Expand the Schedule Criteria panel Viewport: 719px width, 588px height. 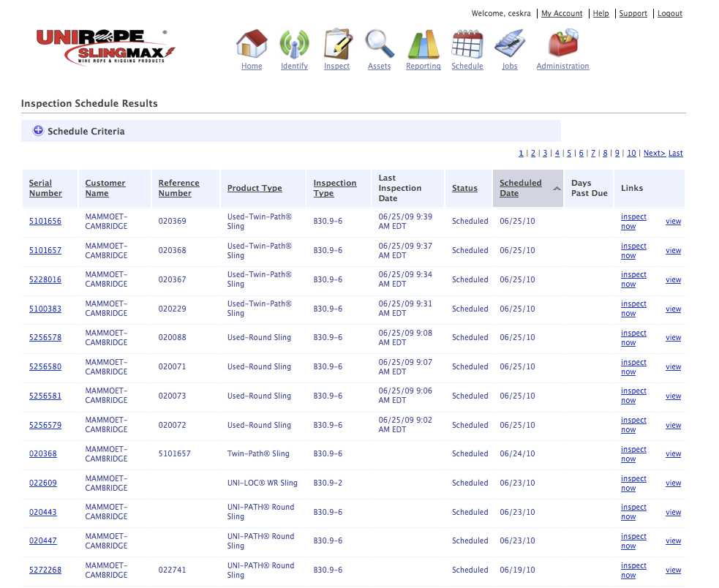click(38, 131)
